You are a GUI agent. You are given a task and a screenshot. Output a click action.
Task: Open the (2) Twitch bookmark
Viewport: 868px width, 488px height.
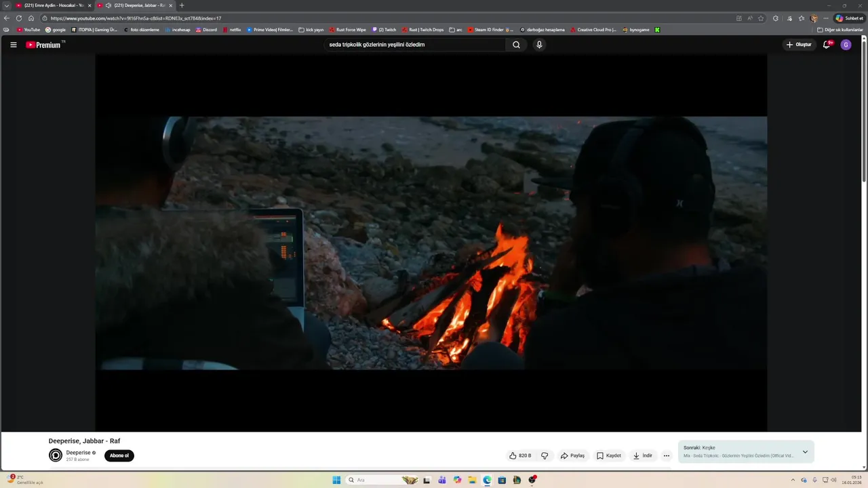click(383, 30)
